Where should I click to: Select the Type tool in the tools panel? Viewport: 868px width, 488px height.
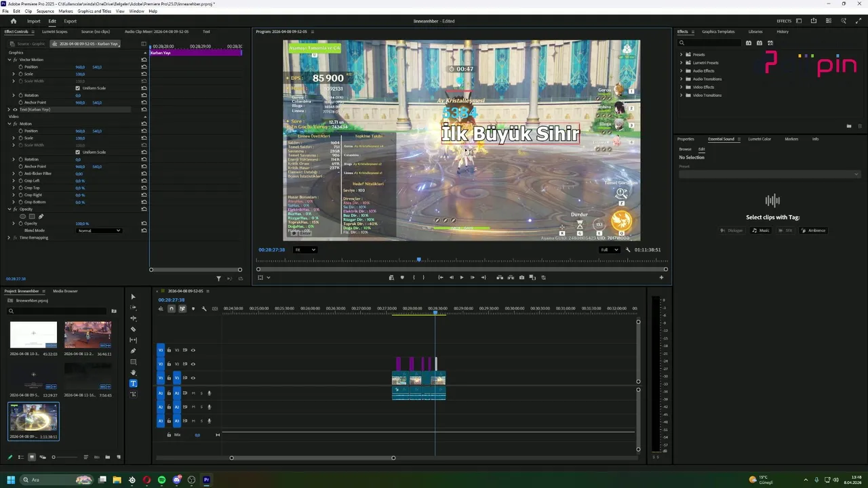click(x=133, y=384)
